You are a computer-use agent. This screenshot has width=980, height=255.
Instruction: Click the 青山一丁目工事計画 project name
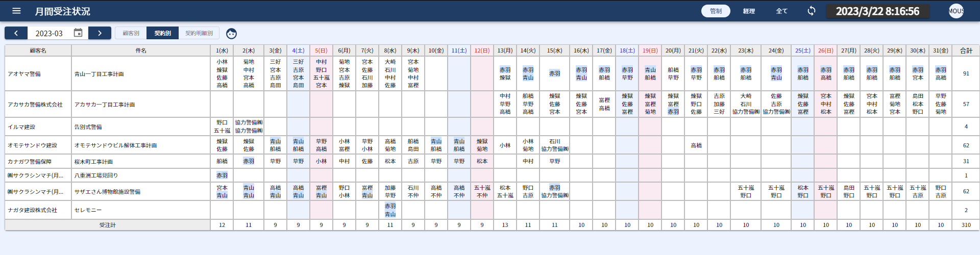tap(99, 73)
